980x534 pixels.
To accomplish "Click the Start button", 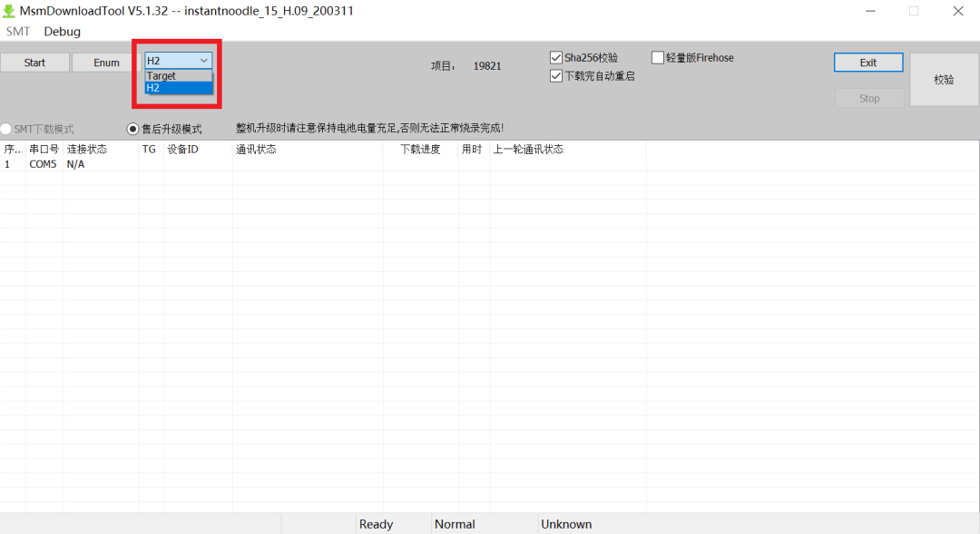I will click(35, 63).
